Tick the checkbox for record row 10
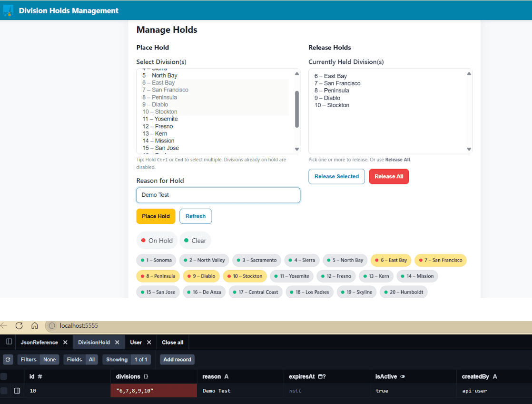Viewport: 532px width, 404px height. click(x=4, y=391)
